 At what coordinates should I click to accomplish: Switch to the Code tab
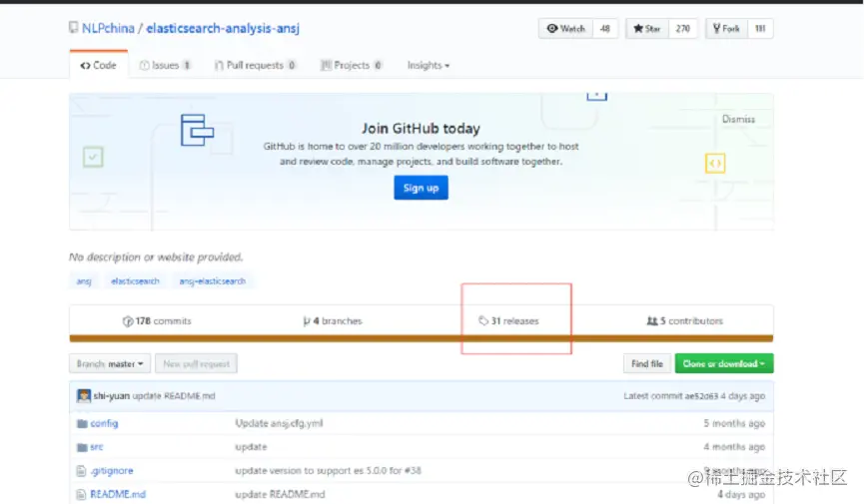pyautogui.click(x=99, y=65)
